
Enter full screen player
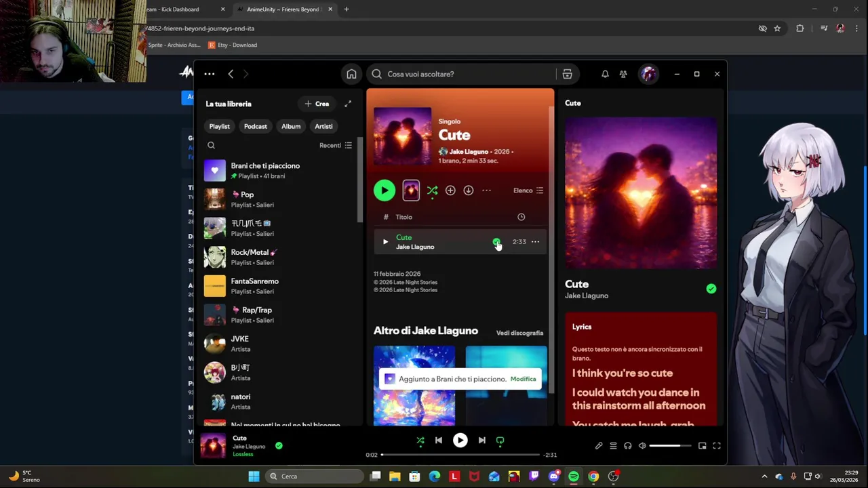pos(717,445)
